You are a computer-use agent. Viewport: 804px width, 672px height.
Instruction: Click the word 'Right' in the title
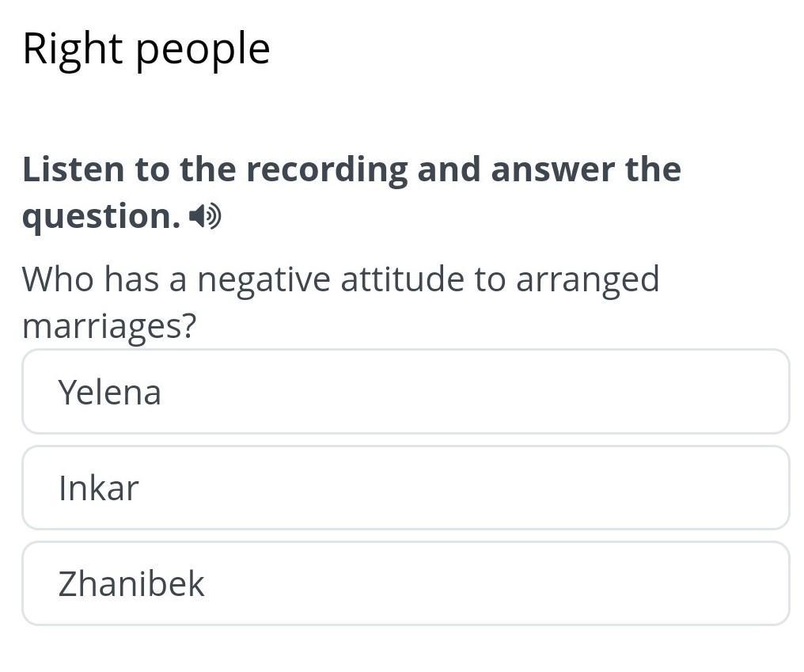pyautogui.click(x=73, y=49)
